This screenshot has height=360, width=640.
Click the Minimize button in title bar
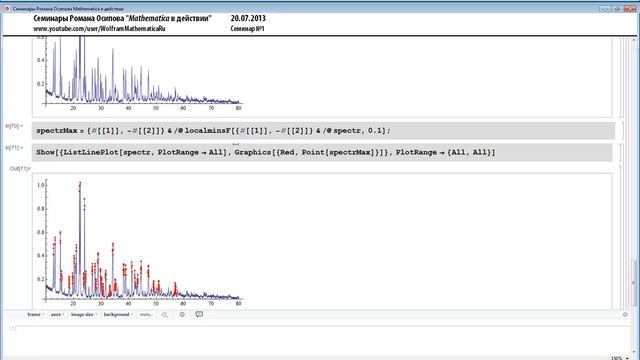pos(605,8)
